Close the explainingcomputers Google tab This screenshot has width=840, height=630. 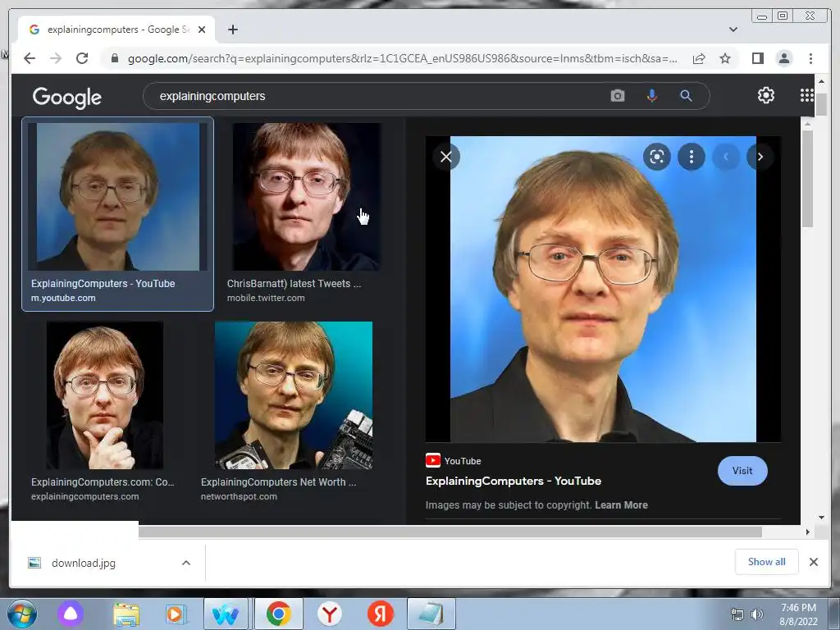point(202,30)
